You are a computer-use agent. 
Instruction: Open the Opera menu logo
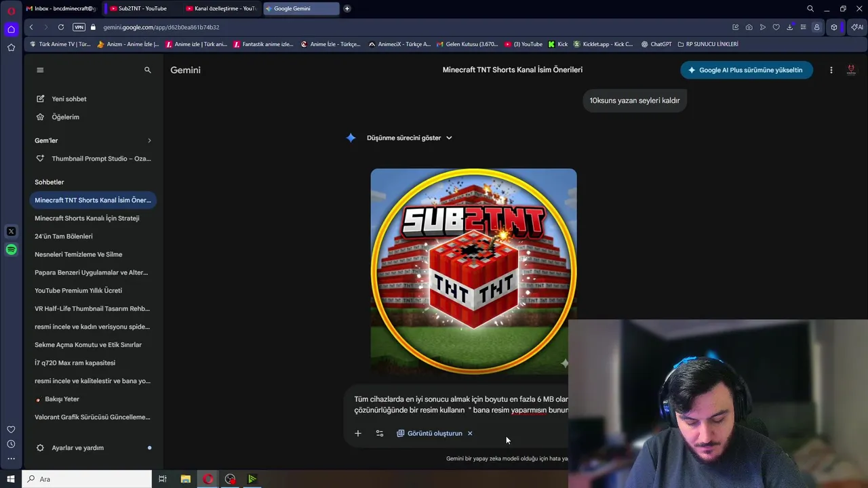[x=11, y=11]
